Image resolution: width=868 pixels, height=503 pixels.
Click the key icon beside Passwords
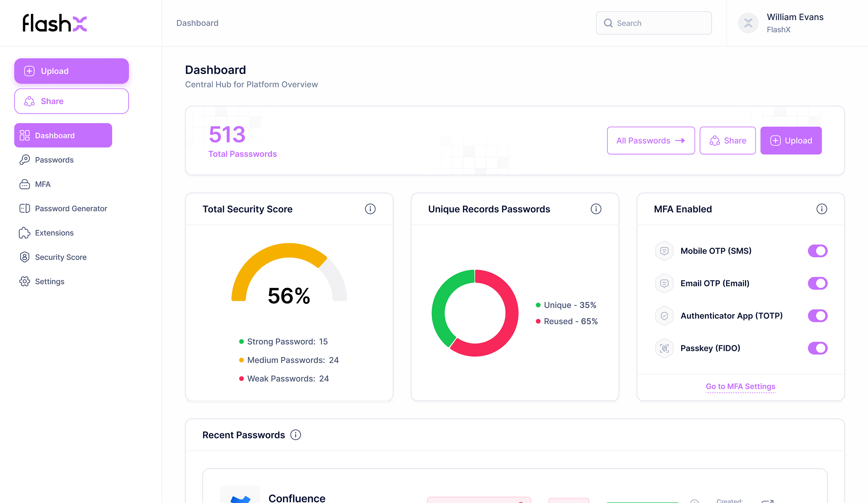[x=25, y=160]
